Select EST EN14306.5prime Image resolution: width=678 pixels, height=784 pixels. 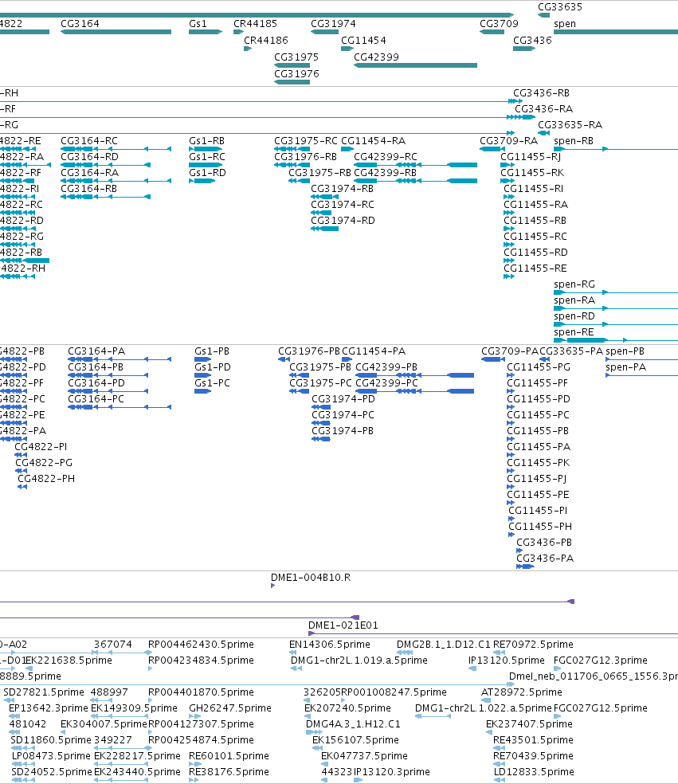(330, 645)
